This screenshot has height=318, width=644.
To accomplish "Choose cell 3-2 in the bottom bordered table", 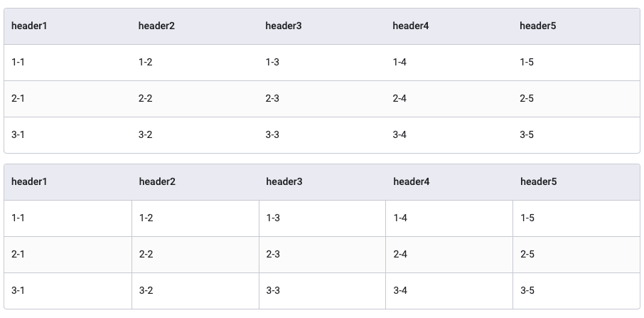I will click(x=146, y=291).
